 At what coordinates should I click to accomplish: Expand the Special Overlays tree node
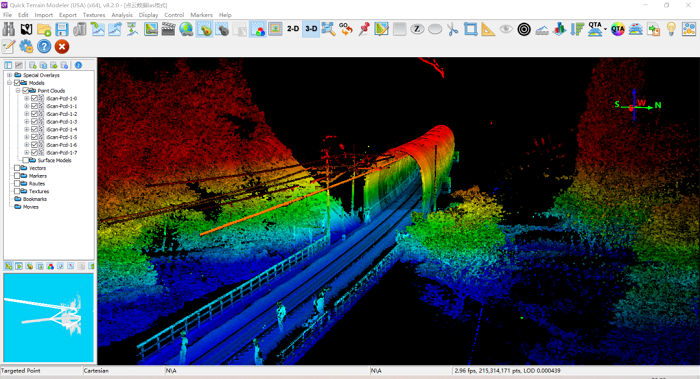[x=9, y=75]
